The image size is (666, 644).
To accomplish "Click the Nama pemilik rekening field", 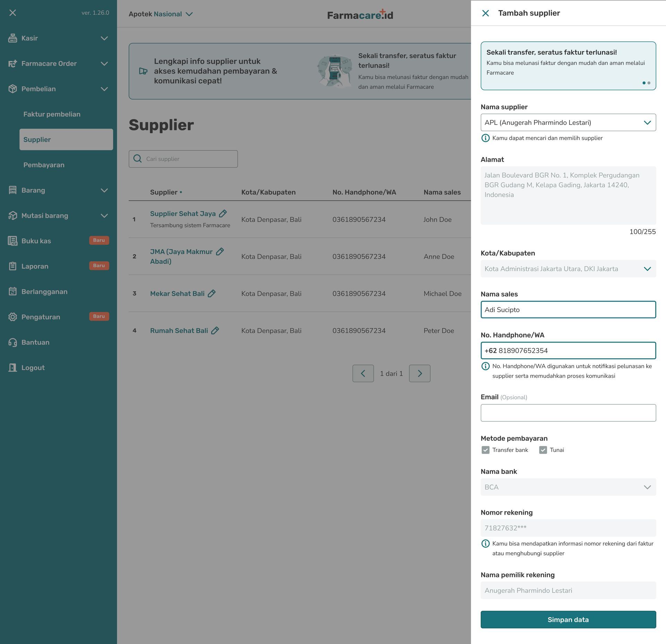I will [568, 590].
